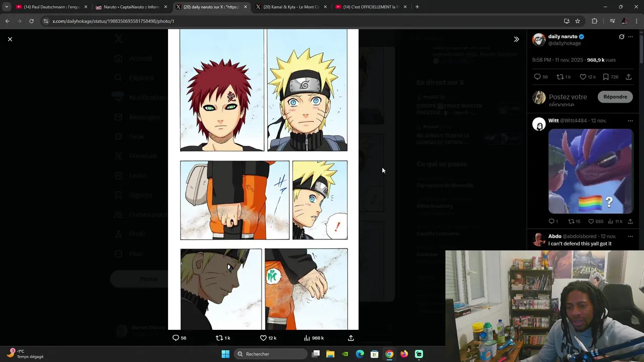Open Witt's username link

click(x=553, y=121)
